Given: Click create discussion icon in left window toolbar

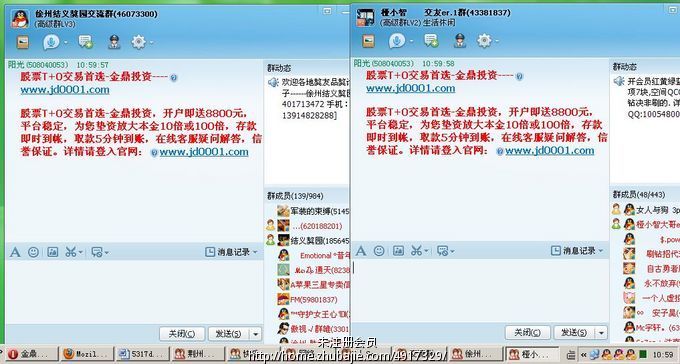Looking at the screenshot, I should click(85, 42).
